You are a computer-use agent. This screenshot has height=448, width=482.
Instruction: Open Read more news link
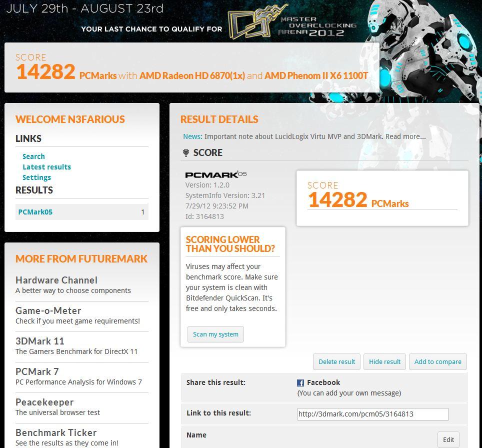coord(405,136)
